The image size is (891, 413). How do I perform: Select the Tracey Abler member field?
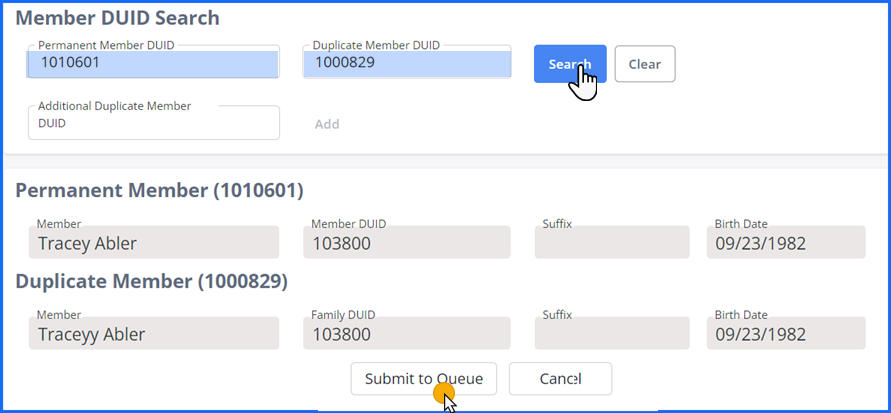click(x=153, y=243)
